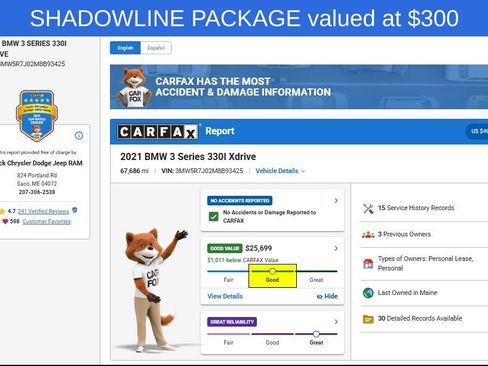Click the 'Fair' label on reliability scale

coord(228,343)
